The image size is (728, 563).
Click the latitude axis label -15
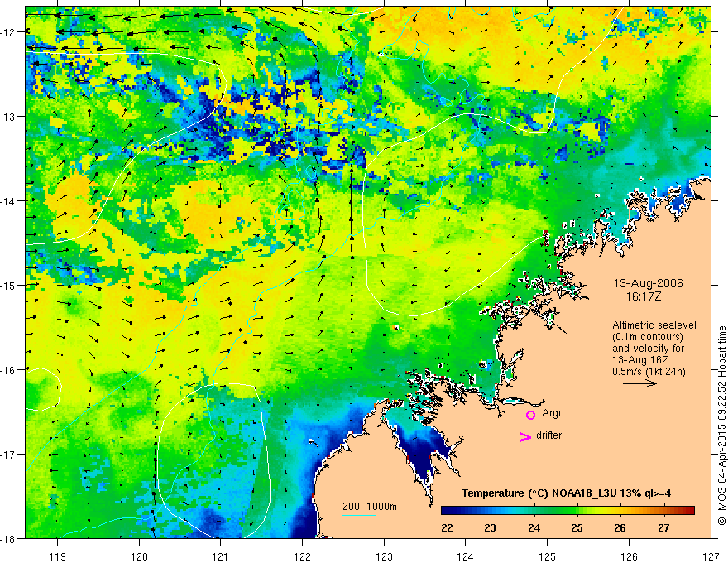pos(8,285)
